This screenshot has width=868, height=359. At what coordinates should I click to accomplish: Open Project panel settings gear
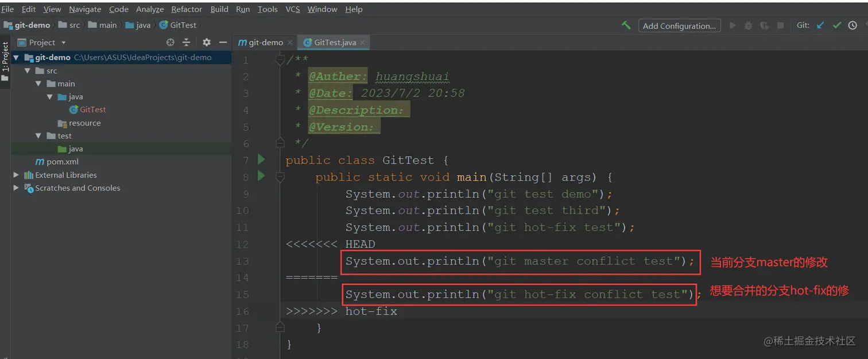pyautogui.click(x=207, y=42)
